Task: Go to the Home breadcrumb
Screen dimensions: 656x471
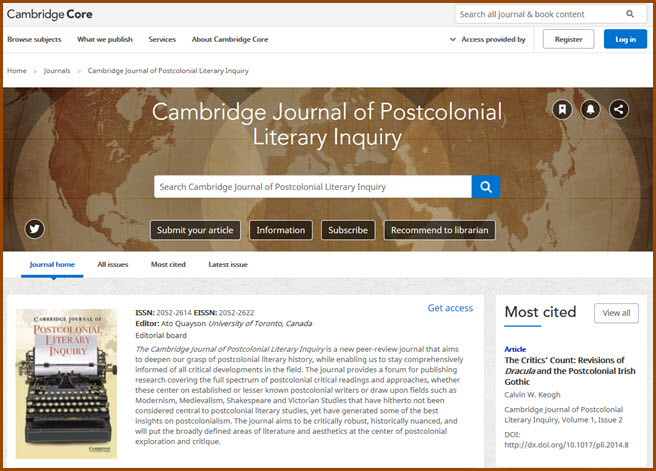Action: pyautogui.click(x=17, y=71)
